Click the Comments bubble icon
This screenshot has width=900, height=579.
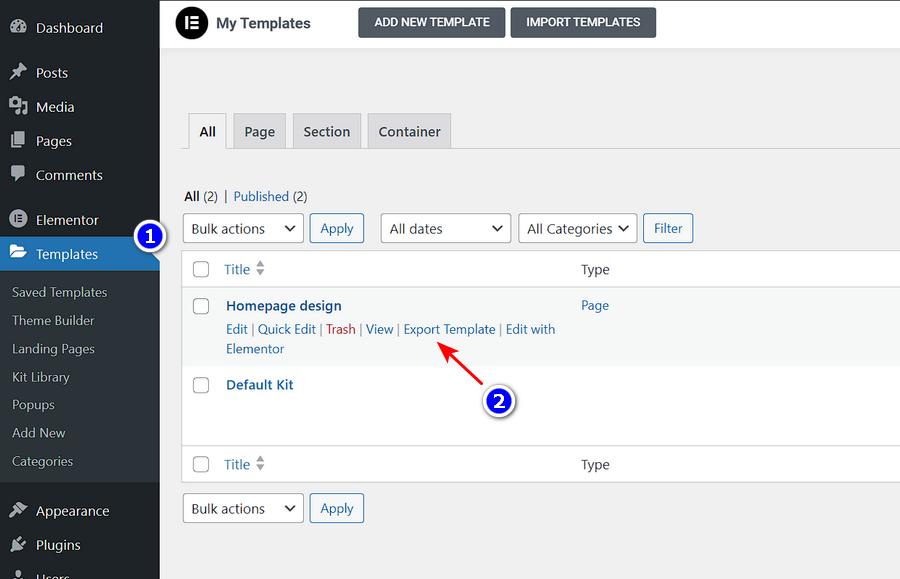[18, 173]
